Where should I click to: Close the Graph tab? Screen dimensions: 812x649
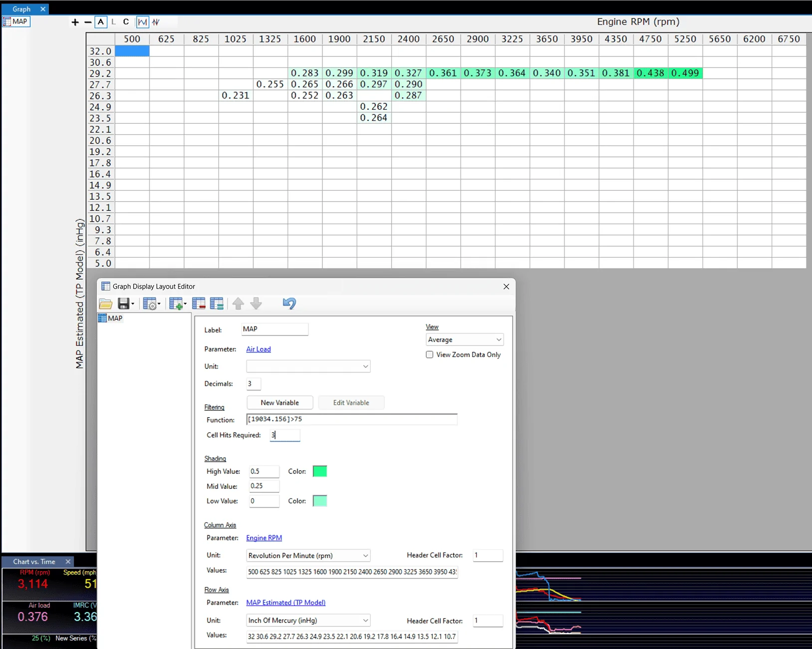coord(43,9)
